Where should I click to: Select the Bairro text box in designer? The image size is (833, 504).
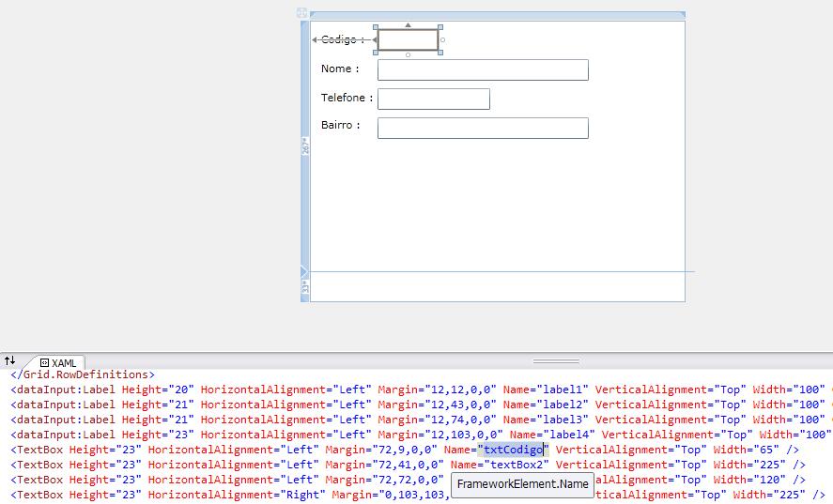click(x=483, y=128)
